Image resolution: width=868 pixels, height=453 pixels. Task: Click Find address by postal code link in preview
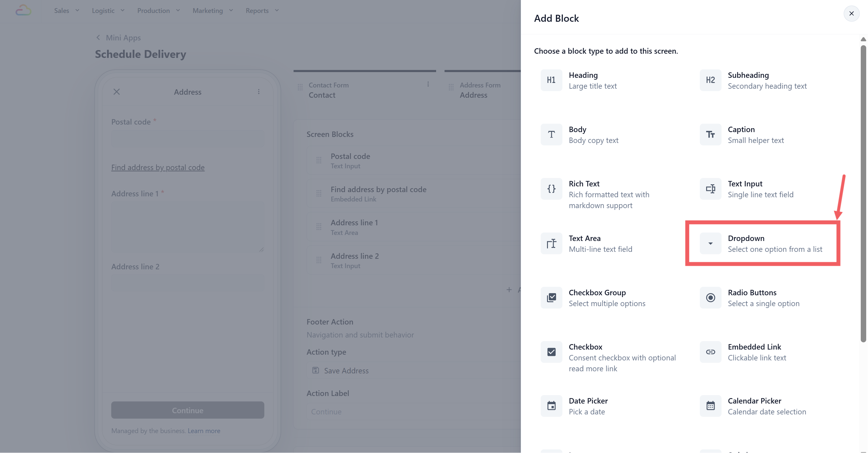click(x=158, y=167)
